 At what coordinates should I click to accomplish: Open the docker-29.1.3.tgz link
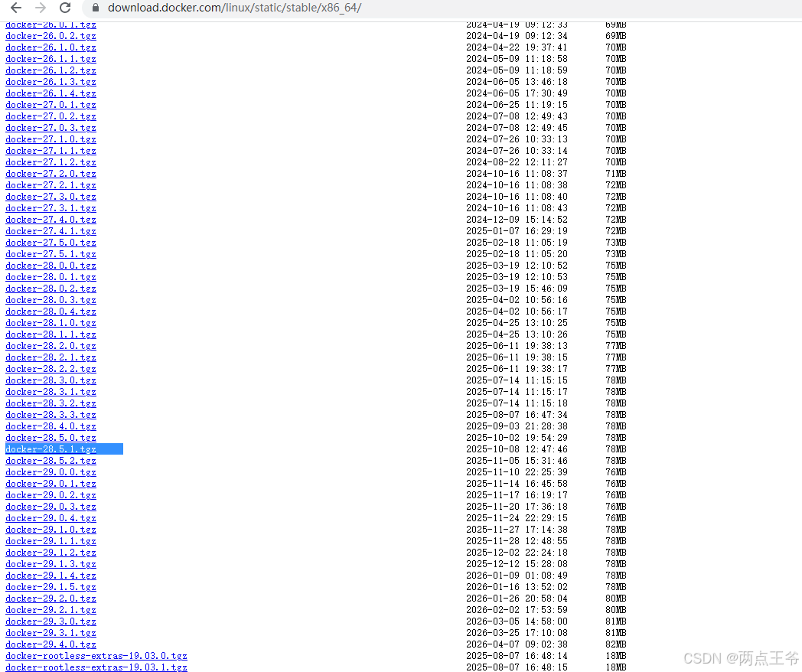[x=51, y=564]
